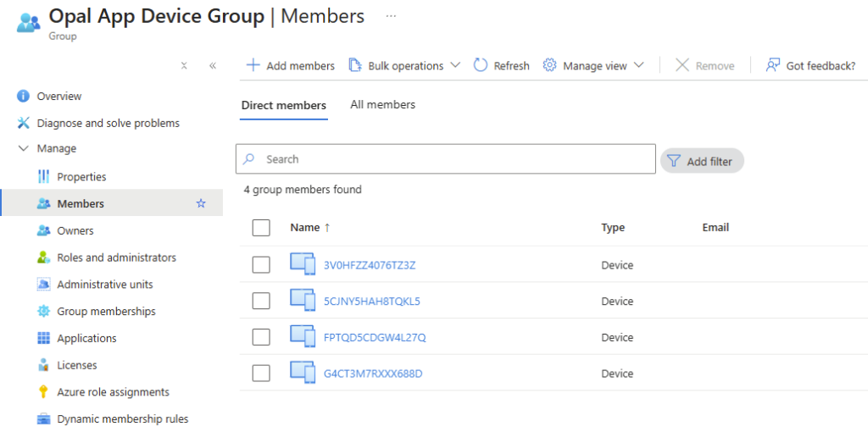Click the Properties icon in sidebar
The height and width of the screenshot is (432, 868).
(44, 177)
